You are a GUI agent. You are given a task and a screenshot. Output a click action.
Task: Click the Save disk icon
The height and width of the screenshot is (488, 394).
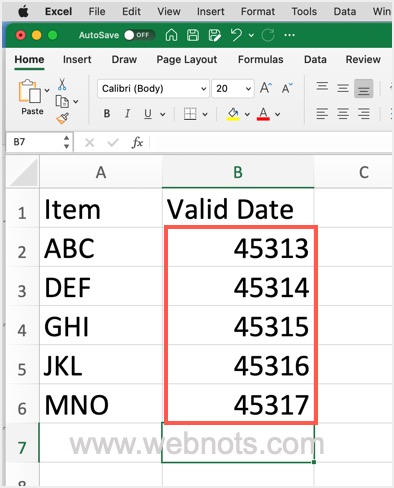click(x=193, y=35)
